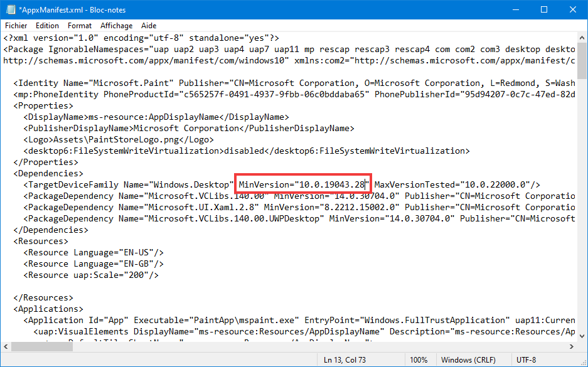Open the Fichier menu
The image size is (588, 367).
point(16,26)
